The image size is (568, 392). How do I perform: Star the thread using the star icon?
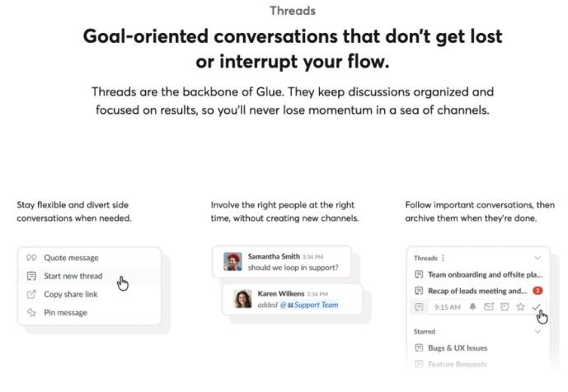pyautogui.click(x=520, y=307)
